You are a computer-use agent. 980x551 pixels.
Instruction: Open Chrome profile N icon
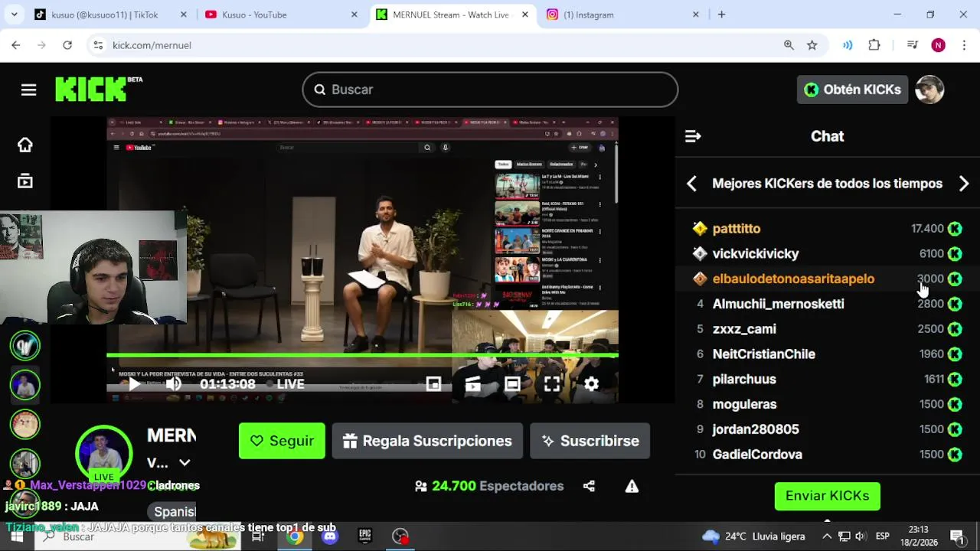click(938, 45)
